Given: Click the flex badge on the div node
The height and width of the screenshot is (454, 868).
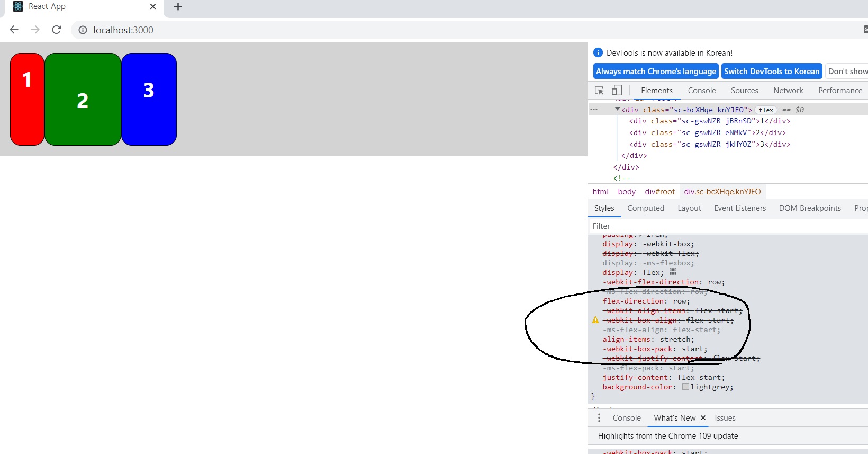Looking at the screenshot, I should [x=766, y=110].
